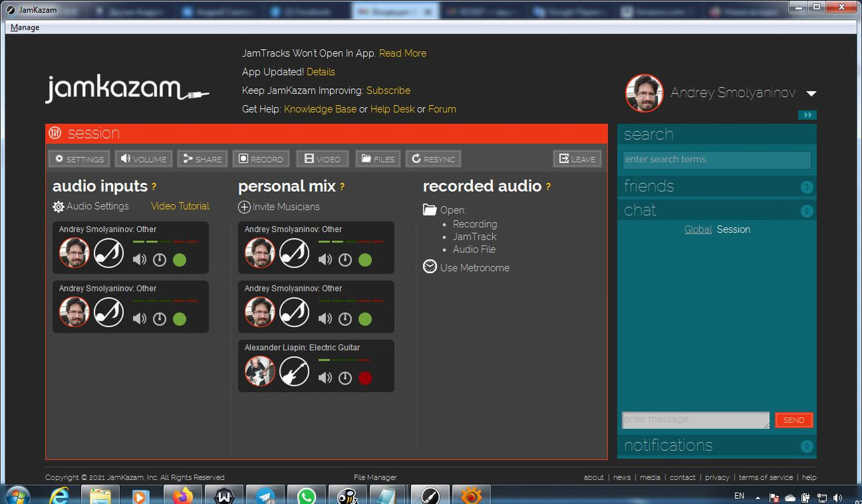The width and height of the screenshot is (862, 504).
Task: Expand the friends panel
Action: (x=717, y=186)
